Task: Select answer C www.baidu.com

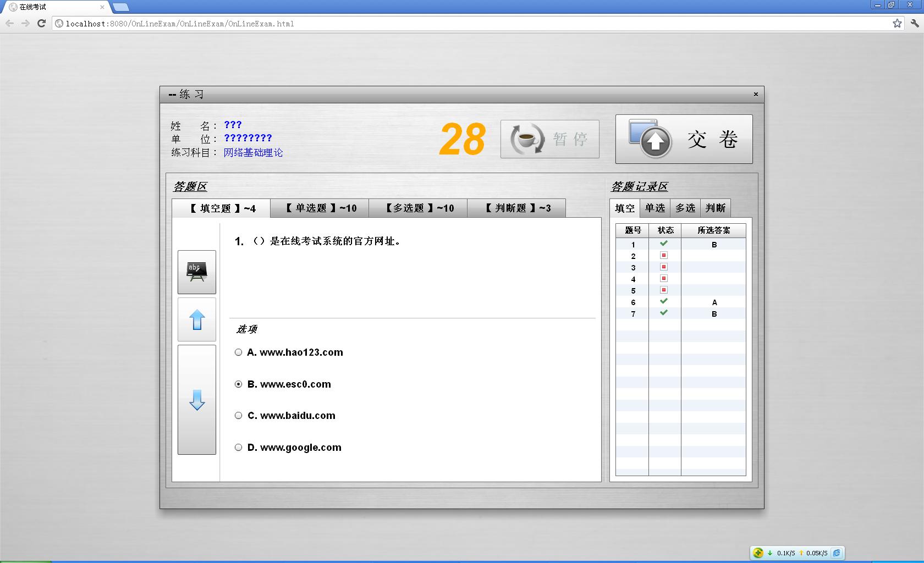Action: point(238,416)
